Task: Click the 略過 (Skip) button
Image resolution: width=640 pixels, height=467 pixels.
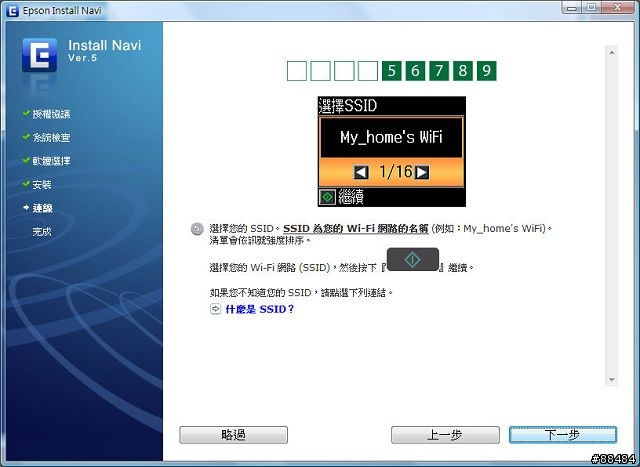Action: click(233, 435)
